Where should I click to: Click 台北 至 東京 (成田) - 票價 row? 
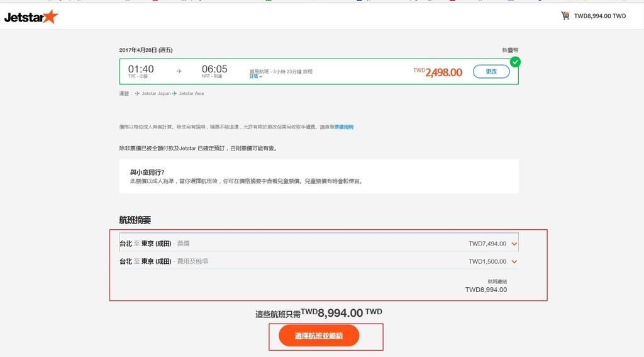(319, 244)
